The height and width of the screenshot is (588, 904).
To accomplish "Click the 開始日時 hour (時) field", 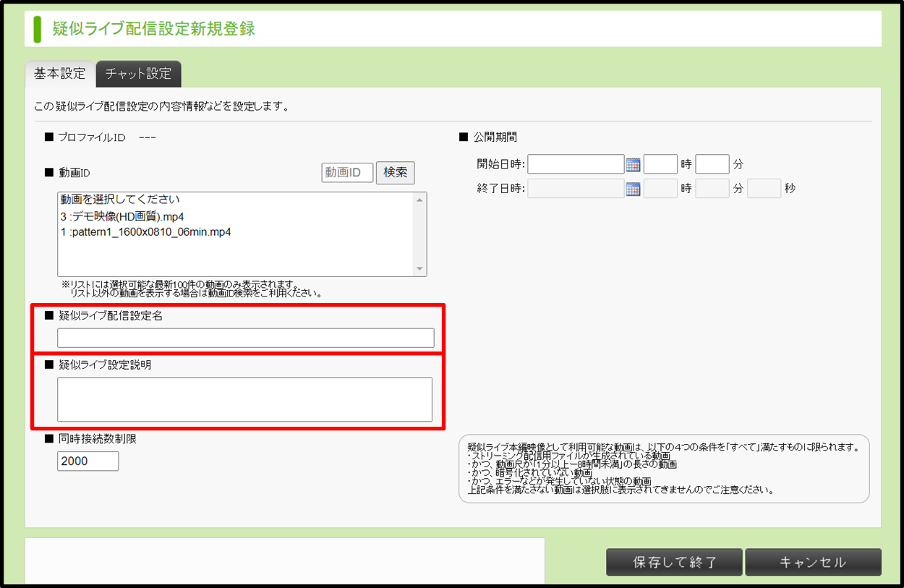I will pos(660,165).
